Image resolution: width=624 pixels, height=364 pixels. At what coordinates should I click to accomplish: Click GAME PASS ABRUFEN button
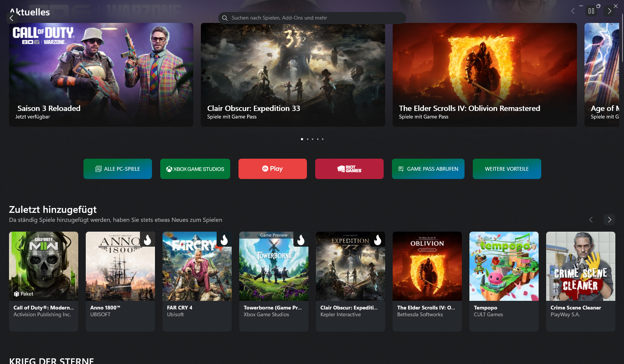(x=428, y=169)
